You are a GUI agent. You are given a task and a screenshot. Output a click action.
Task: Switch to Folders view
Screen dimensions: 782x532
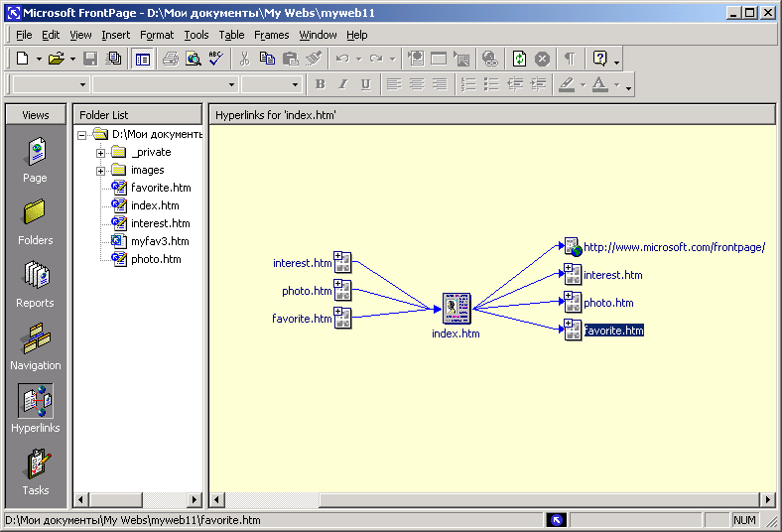coord(36,223)
